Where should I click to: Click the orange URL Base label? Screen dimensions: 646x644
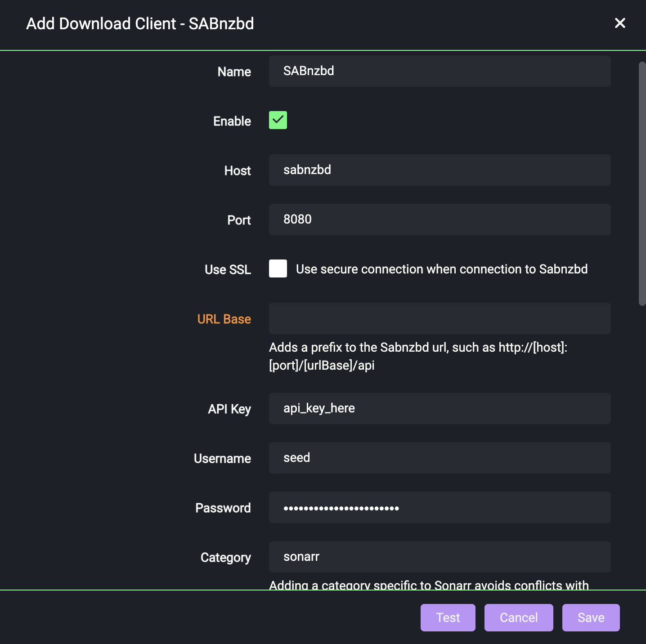tap(224, 319)
